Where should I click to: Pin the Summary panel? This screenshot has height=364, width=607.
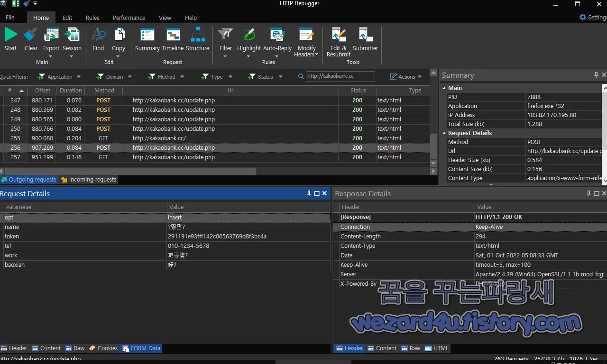pyautogui.click(x=596, y=75)
